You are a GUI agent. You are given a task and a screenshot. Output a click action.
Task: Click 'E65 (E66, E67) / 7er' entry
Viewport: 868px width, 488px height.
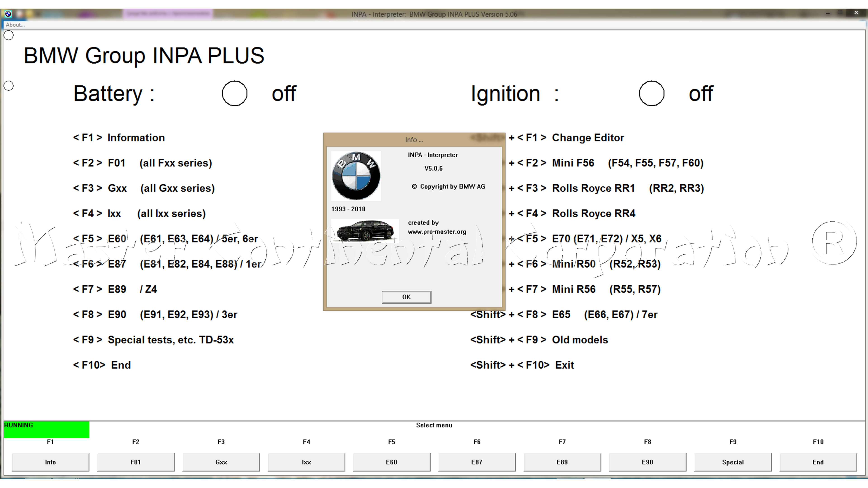[604, 314]
